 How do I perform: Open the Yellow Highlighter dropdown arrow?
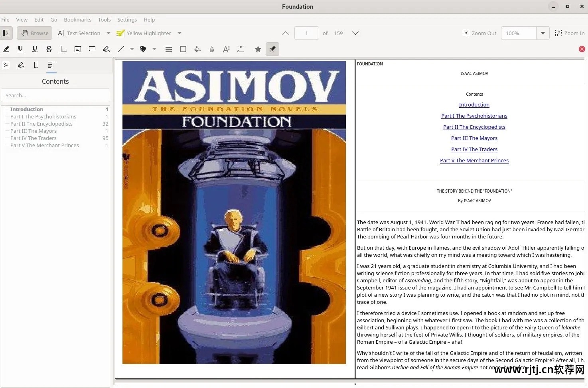(x=180, y=33)
